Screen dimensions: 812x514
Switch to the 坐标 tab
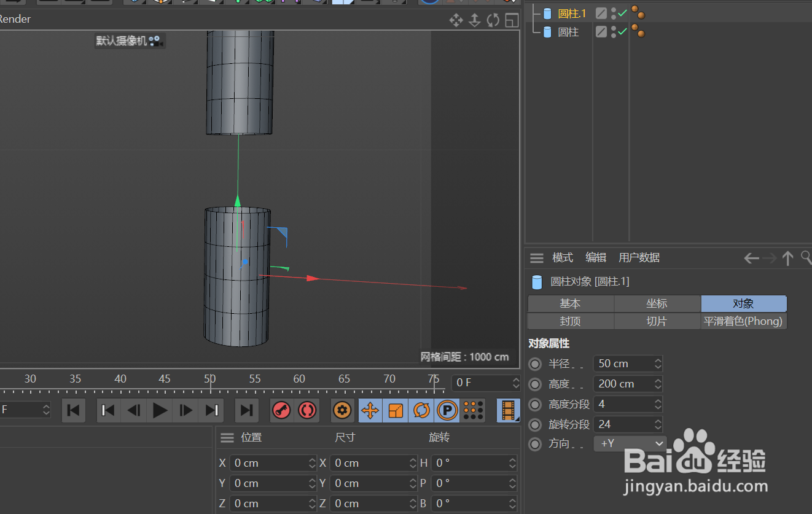(657, 303)
